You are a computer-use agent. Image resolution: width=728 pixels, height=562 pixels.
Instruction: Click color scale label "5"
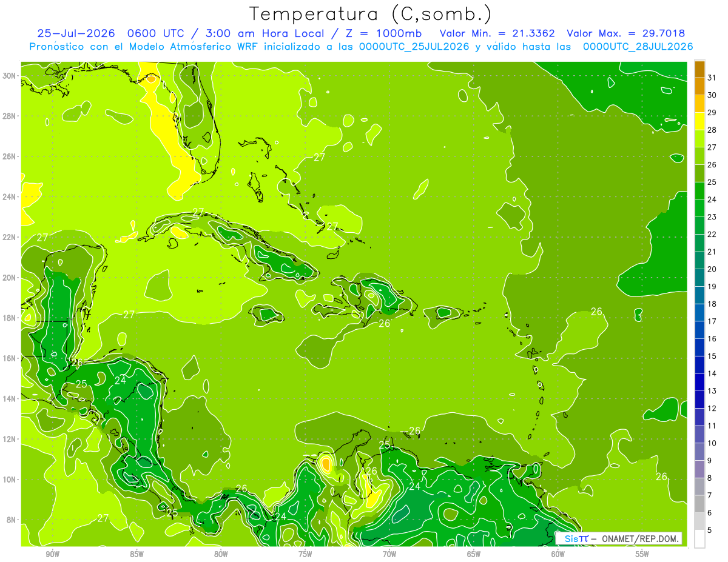click(710, 530)
